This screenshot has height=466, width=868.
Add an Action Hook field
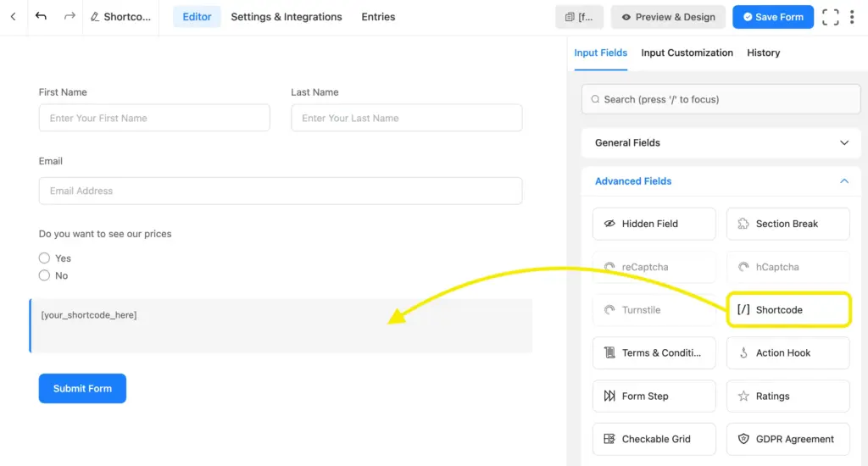[787, 353]
